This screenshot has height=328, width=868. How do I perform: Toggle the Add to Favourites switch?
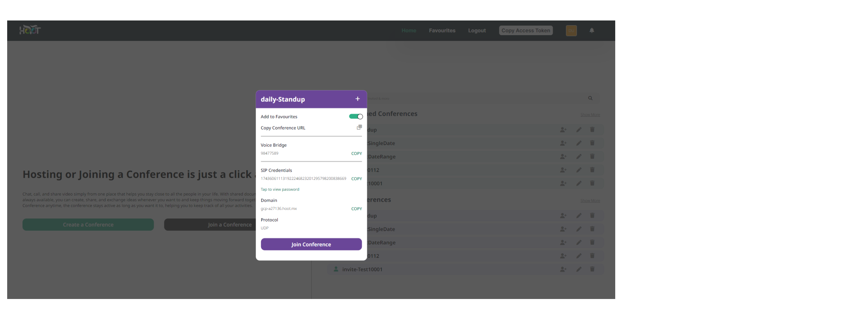click(x=356, y=117)
